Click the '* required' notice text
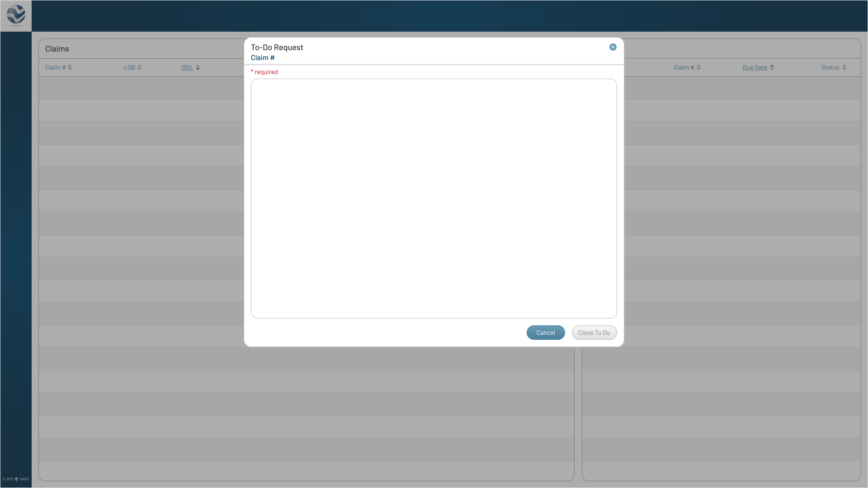The image size is (868, 488). point(264,72)
